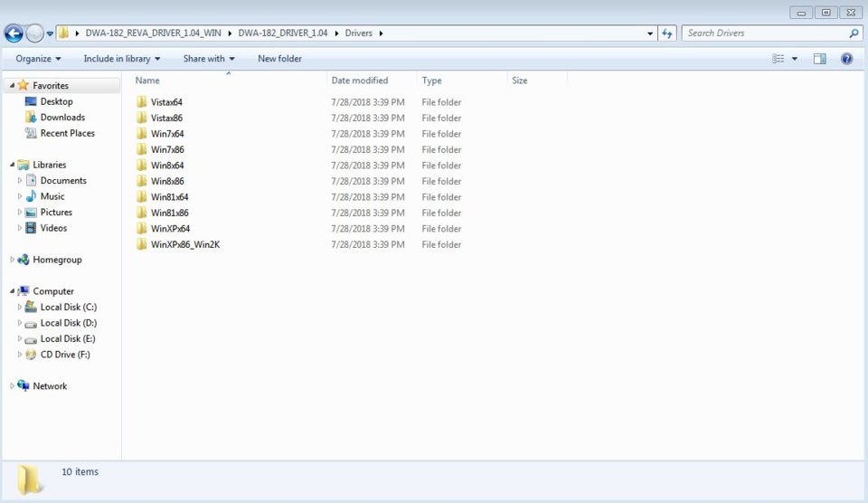Click the Local Disk (C:) drive icon
The height and width of the screenshot is (503, 868).
coord(31,307)
